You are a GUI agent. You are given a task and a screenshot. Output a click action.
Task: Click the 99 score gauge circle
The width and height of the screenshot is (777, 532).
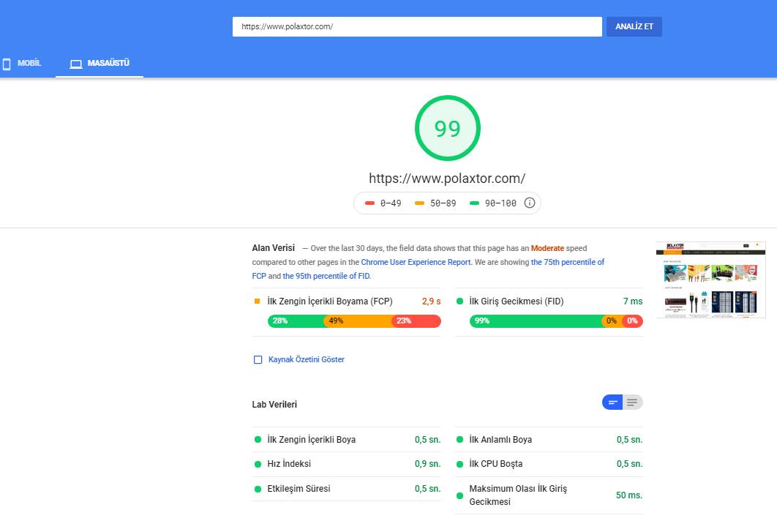coord(448,128)
